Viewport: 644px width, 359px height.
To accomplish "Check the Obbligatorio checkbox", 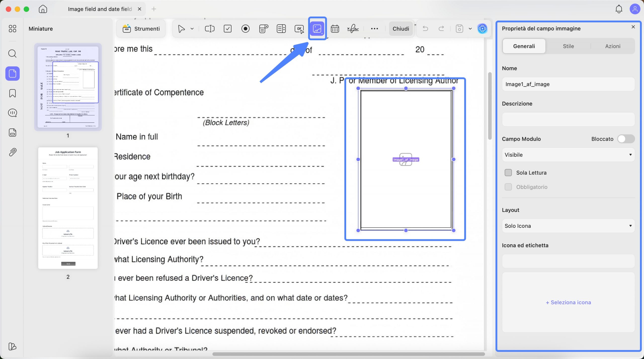I will [x=508, y=187].
